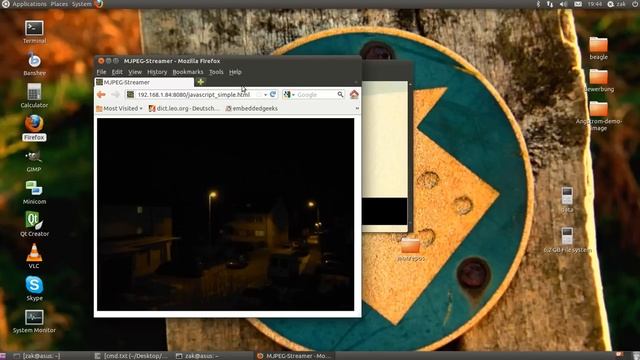Select the MJPEG-Streamer tab
Screen dimensions: 640x360
(144, 82)
